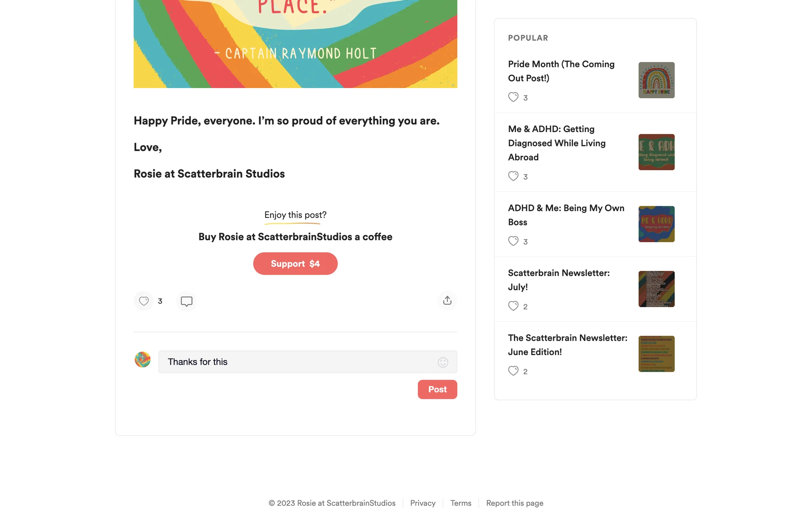Like the Being My Own Boss post
Image resolution: width=812 pixels, height=508 pixels.
click(x=513, y=241)
